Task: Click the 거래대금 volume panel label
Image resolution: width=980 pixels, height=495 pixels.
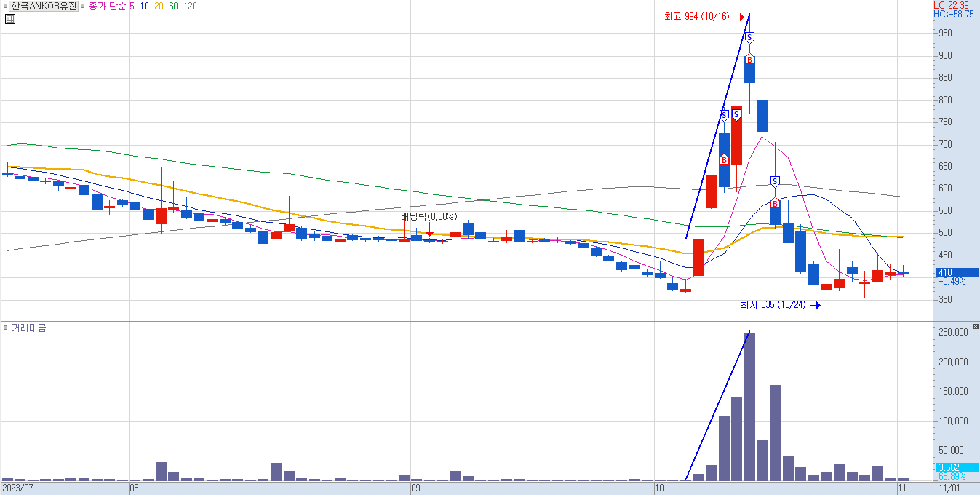Action: [28, 328]
